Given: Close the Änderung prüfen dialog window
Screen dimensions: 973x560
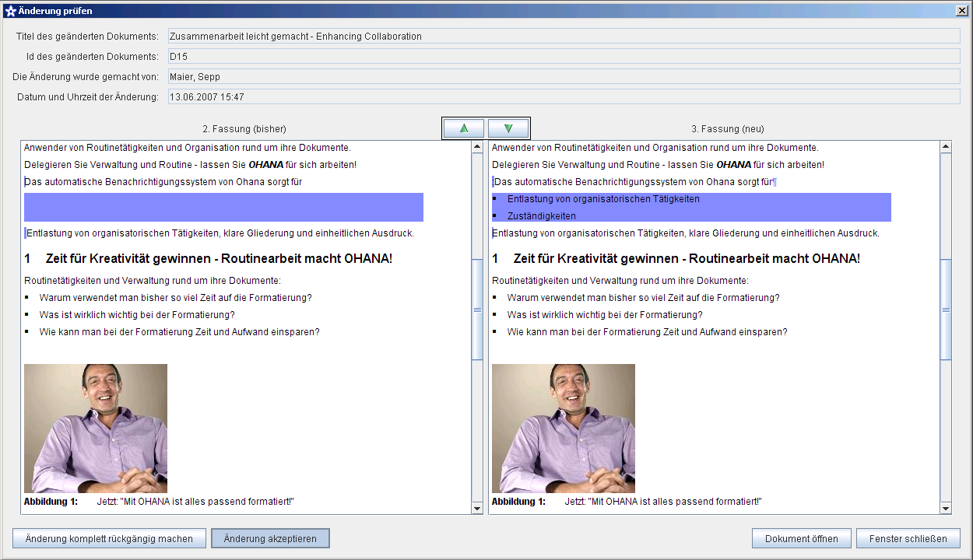Looking at the screenshot, I should click(961, 11).
